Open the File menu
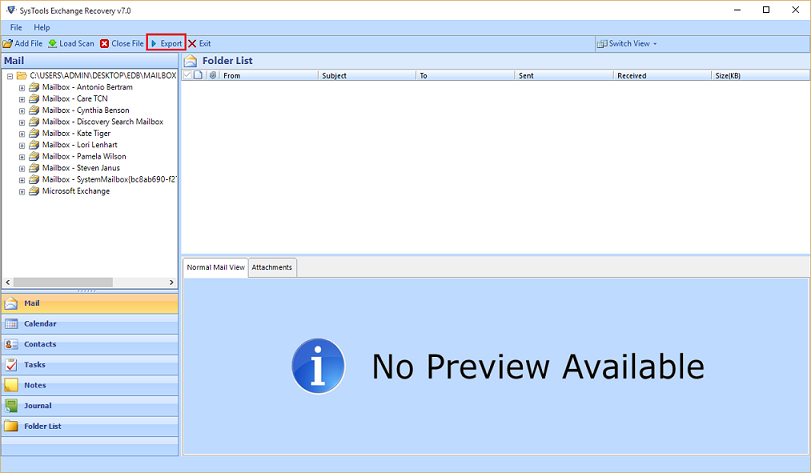 tap(16, 27)
